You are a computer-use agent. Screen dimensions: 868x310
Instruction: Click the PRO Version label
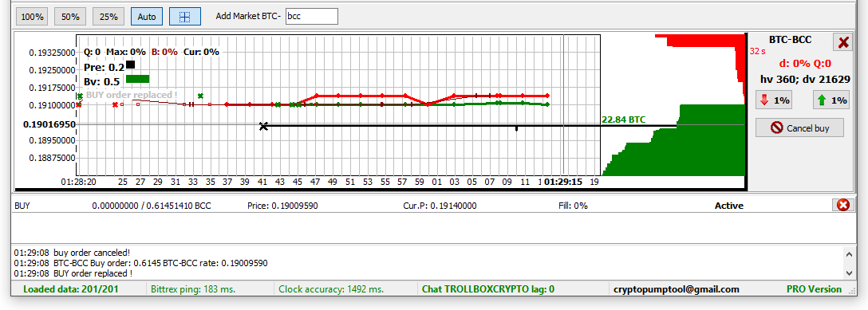pyautogui.click(x=814, y=289)
